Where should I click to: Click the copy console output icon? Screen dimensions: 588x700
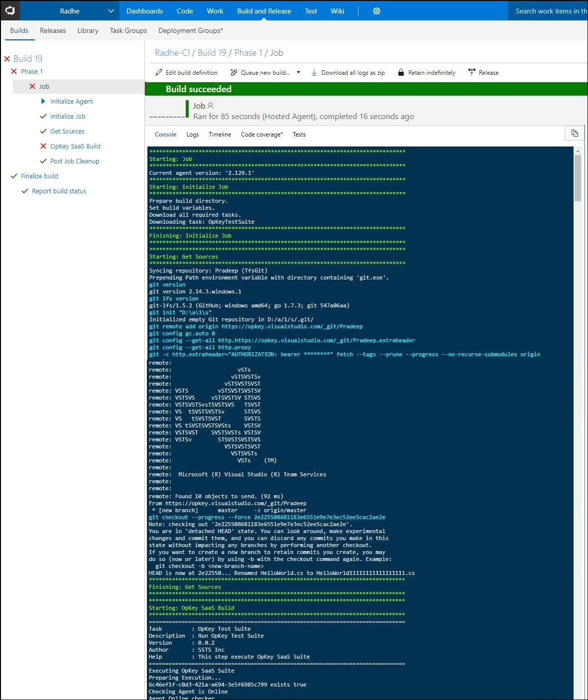click(x=575, y=133)
